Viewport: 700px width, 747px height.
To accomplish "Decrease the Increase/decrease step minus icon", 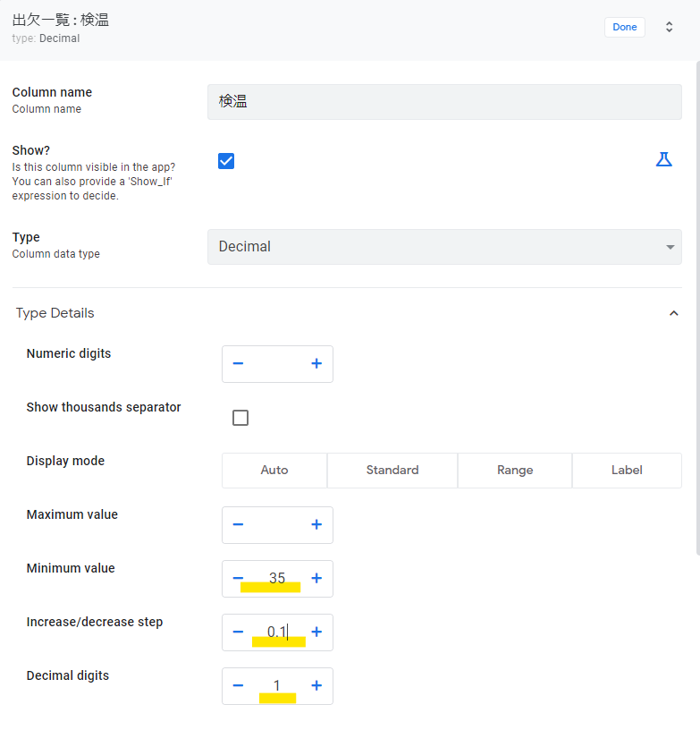I will [x=238, y=632].
